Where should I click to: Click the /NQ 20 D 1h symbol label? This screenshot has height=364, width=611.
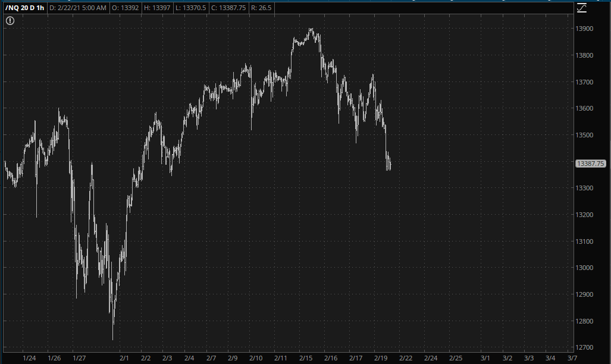[x=23, y=8]
